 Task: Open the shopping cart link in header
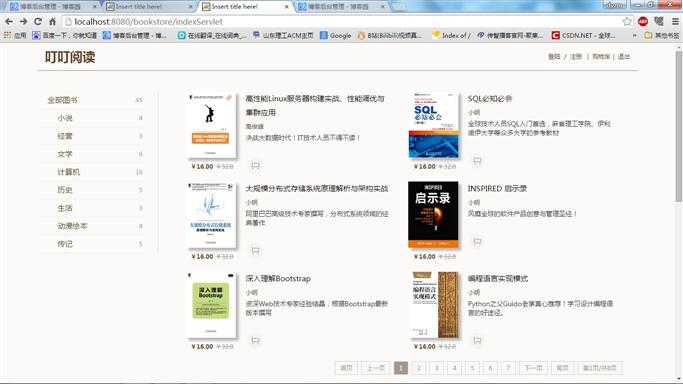coord(601,57)
